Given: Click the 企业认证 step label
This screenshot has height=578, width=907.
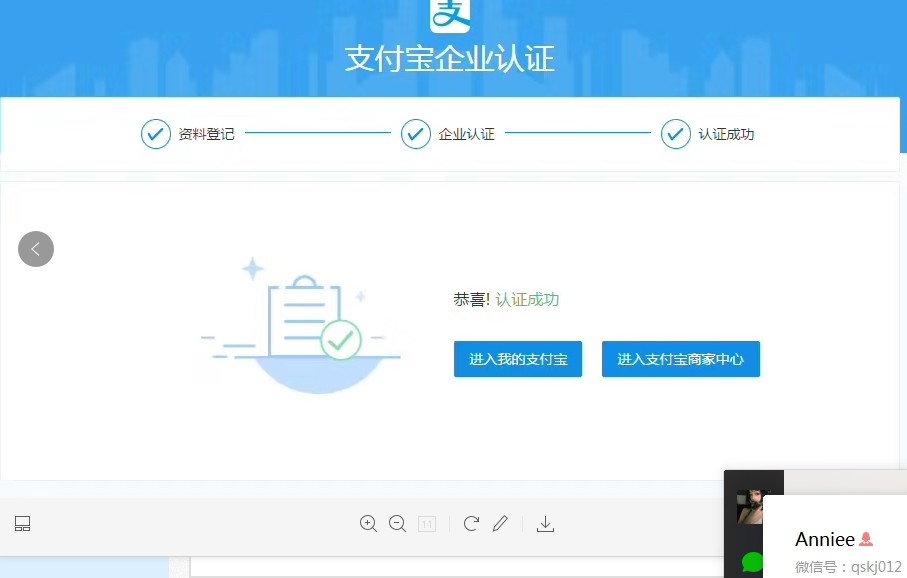Looking at the screenshot, I should click(x=466, y=134).
